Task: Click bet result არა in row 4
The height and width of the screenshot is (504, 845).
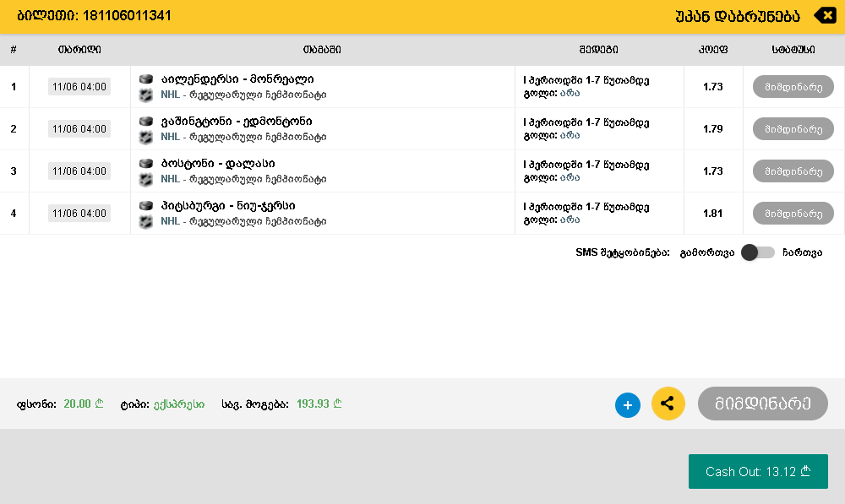Action: pyautogui.click(x=570, y=219)
